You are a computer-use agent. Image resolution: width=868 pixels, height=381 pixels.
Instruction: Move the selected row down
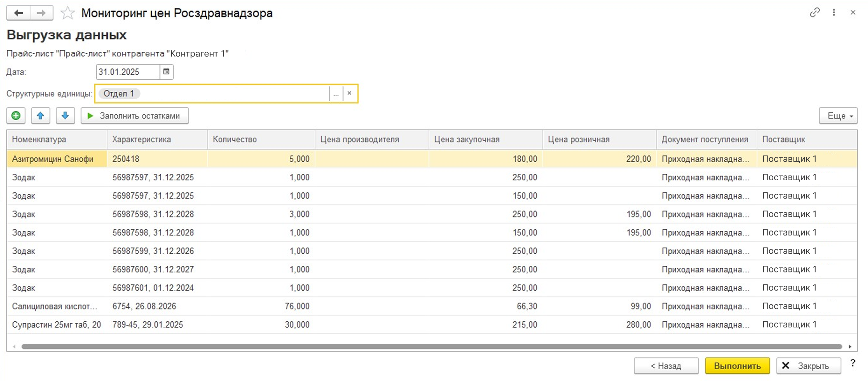click(x=65, y=116)
